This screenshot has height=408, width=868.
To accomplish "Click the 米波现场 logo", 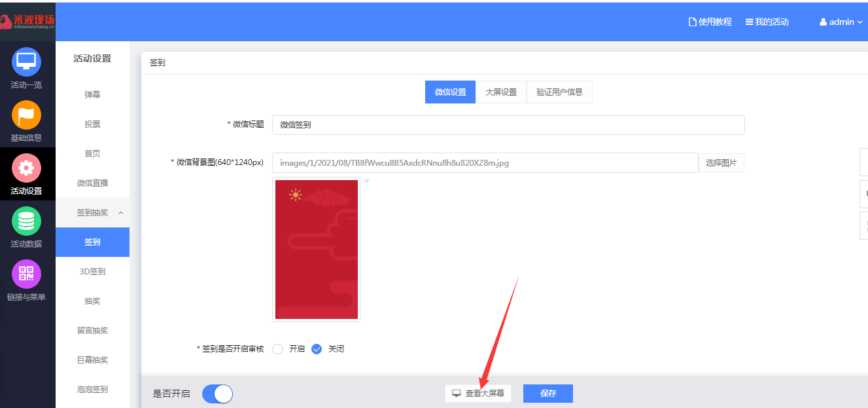I will click(x=27, y=22).
